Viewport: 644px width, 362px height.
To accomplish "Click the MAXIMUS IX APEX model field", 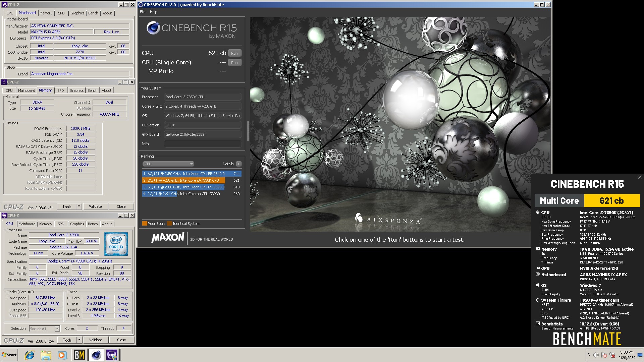I will 62,32.
